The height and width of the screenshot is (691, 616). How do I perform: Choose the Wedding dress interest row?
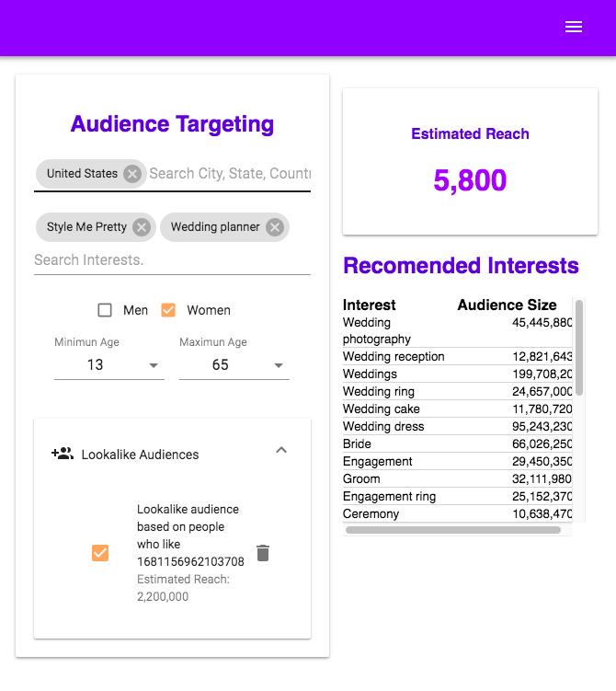point(382,427)
